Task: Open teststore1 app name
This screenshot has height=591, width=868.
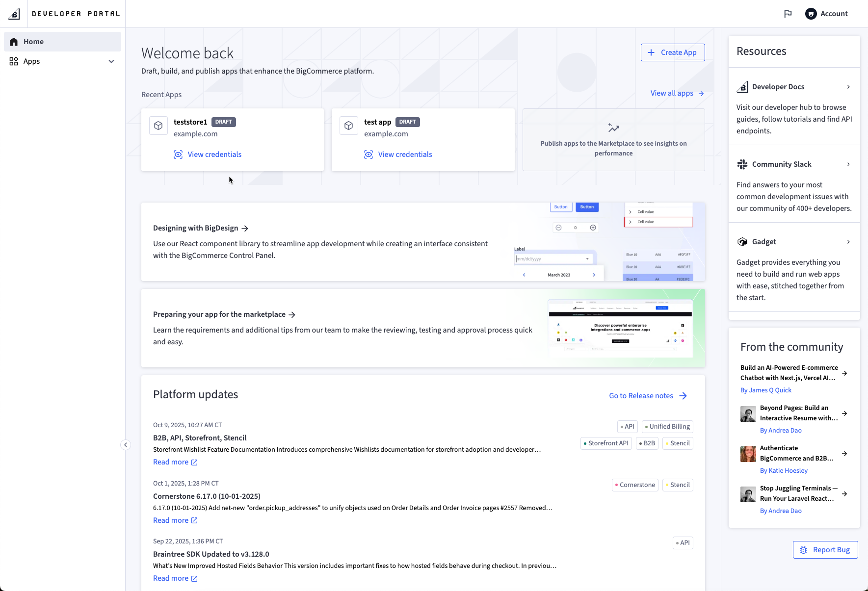Action: point(190,122)
